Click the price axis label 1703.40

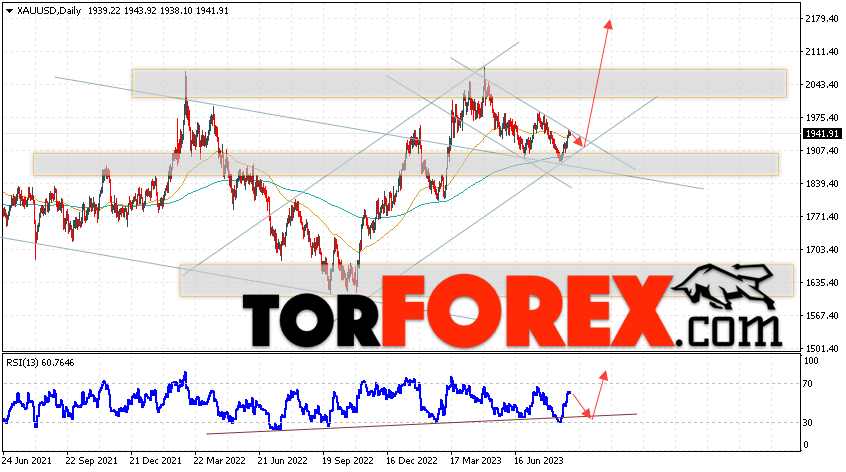click(x=822, y=250)
